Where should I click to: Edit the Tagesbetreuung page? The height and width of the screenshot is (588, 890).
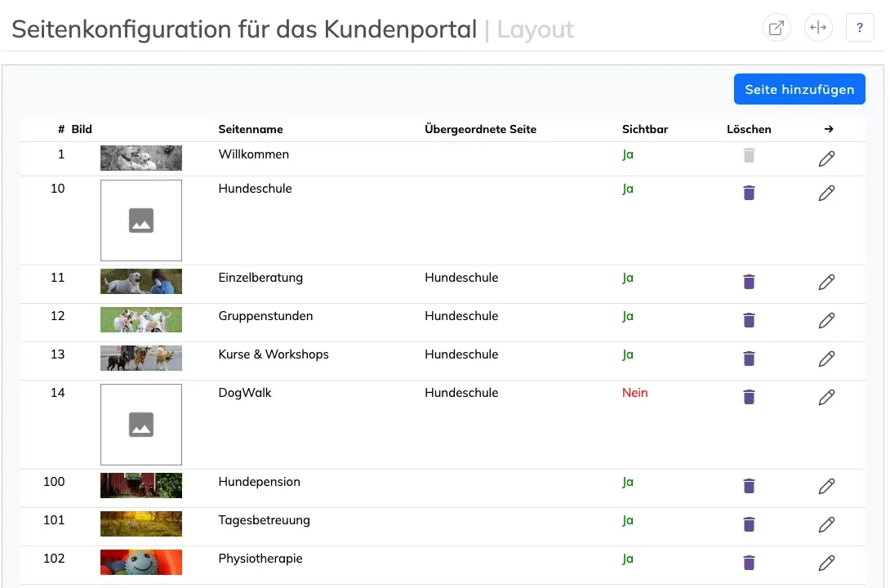pos(826,524)
